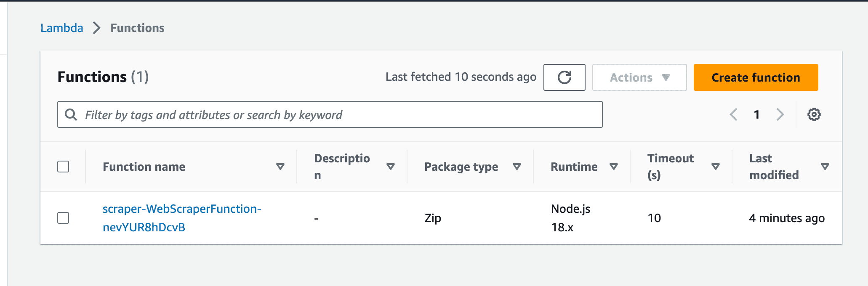Click the Create function button
868x286 pixels.
tap(755, 77)
